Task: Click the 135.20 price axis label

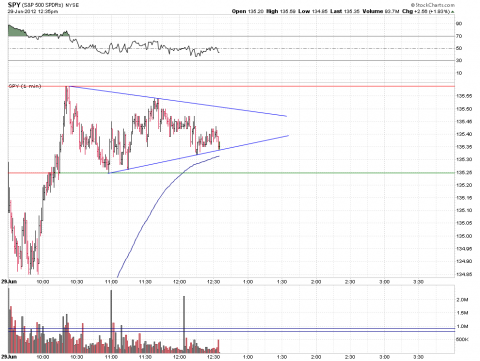Action: tap(464, 185)
